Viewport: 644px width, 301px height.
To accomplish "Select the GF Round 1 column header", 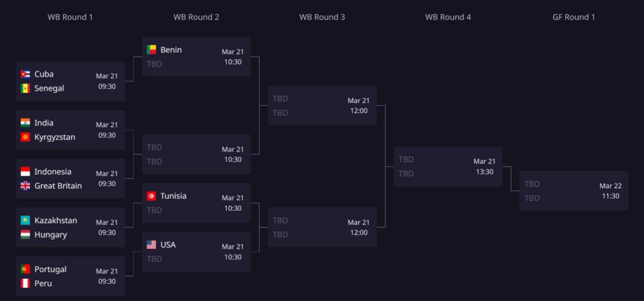I will coord(574,17).
